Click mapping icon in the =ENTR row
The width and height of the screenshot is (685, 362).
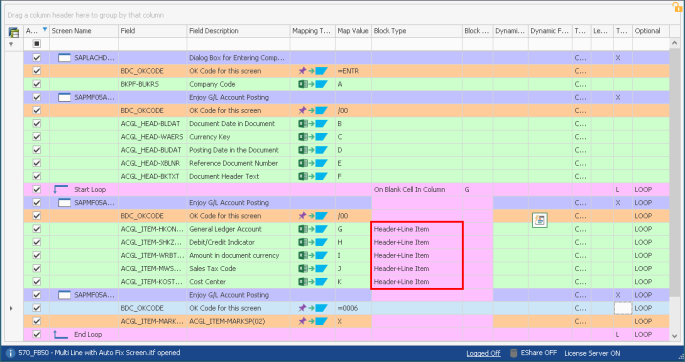pos(312,71)
